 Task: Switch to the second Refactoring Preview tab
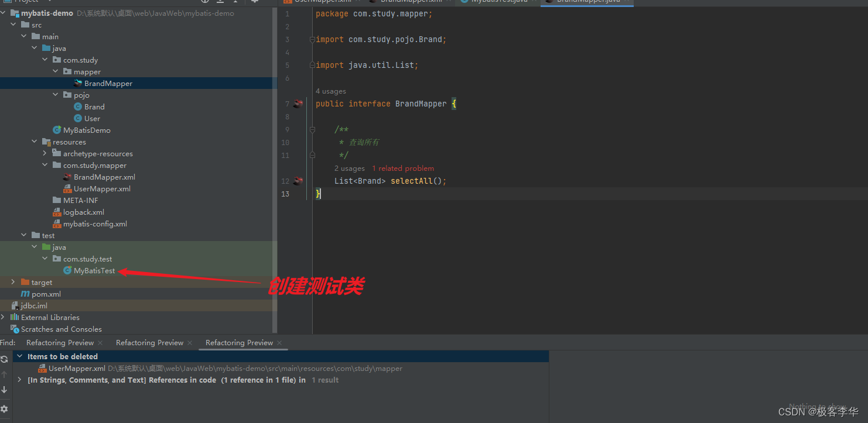tap(149, 343)
